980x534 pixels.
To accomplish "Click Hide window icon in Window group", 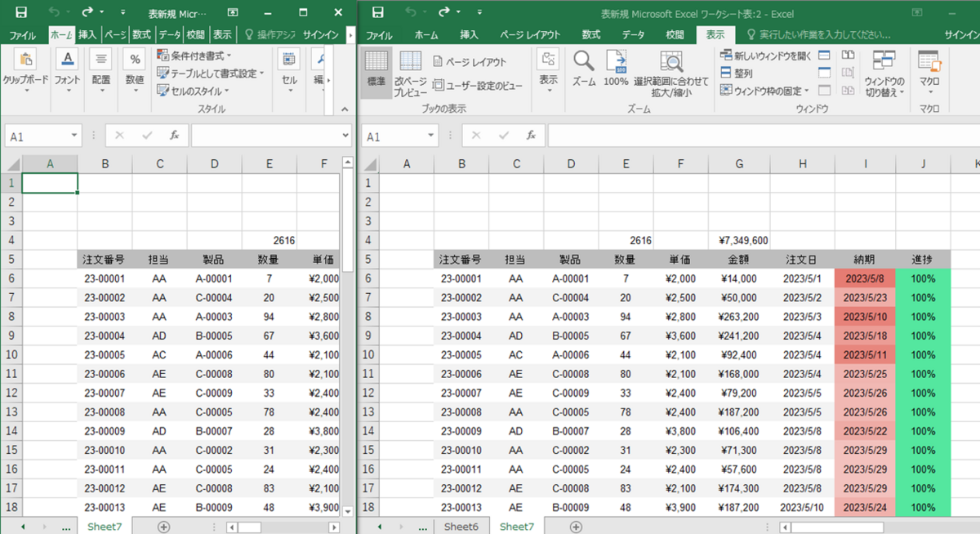I will [825, 73].
